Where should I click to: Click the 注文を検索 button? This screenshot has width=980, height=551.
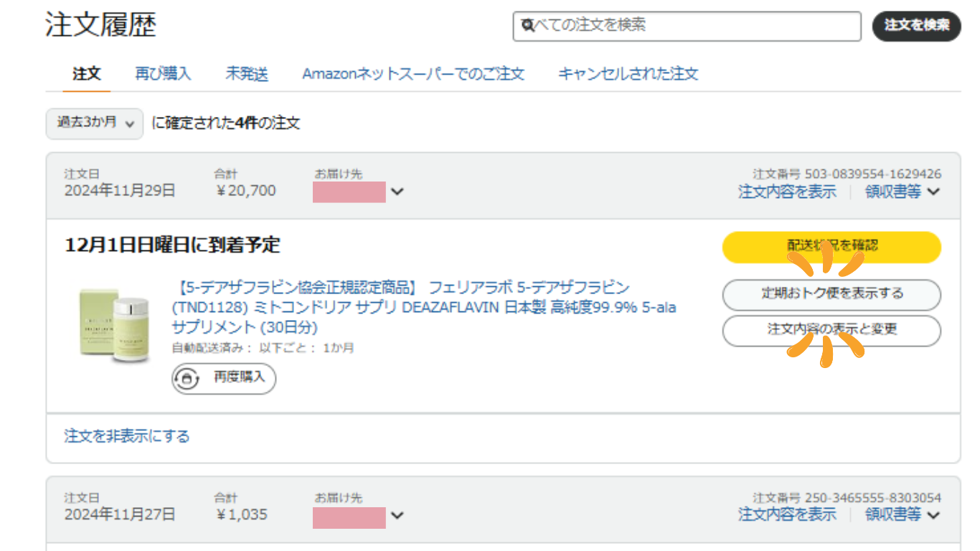coord(916,26)
